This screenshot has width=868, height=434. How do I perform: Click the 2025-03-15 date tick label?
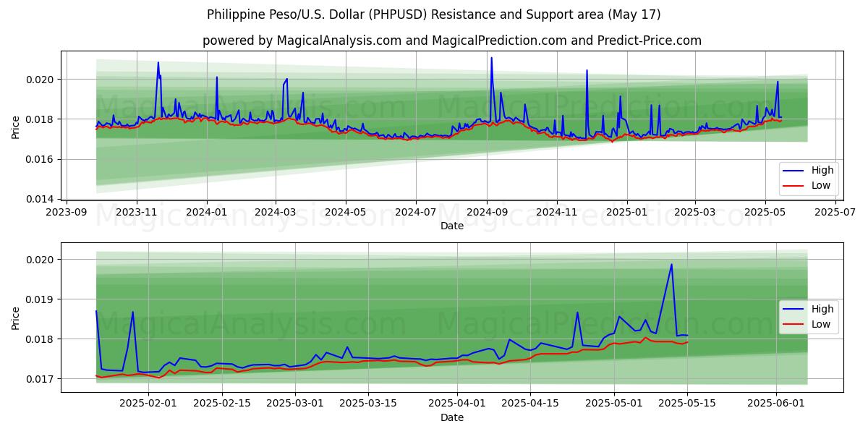[x=368, y=404]
